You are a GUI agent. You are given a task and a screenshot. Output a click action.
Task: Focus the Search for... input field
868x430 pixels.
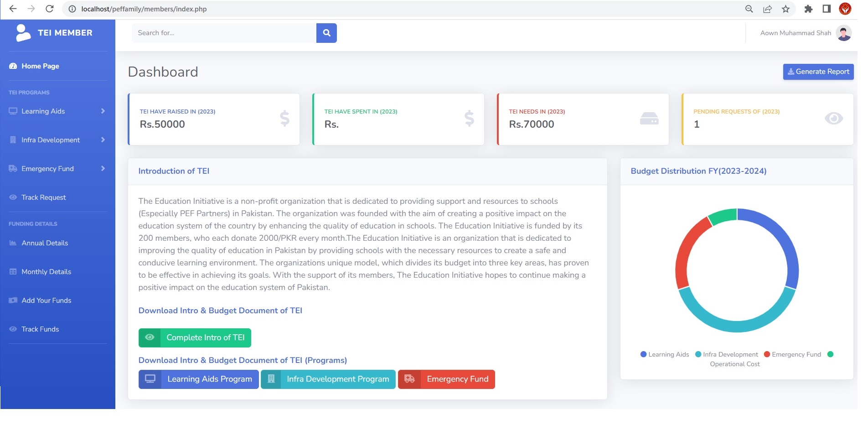(x=224, y=33)
